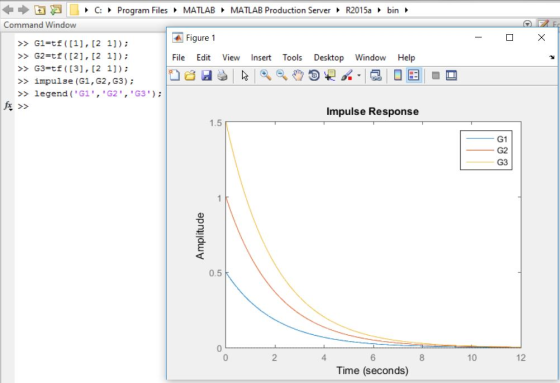Select the Edit Plot arrow tool
Viewport: 560px width, 383px height.
pyautogui.click(x=245, y=75)
